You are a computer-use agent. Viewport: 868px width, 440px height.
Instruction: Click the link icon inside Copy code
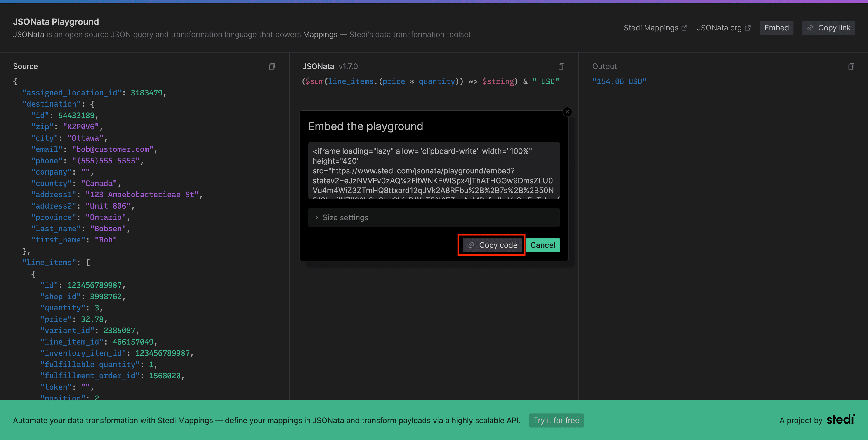coord(471,245)
